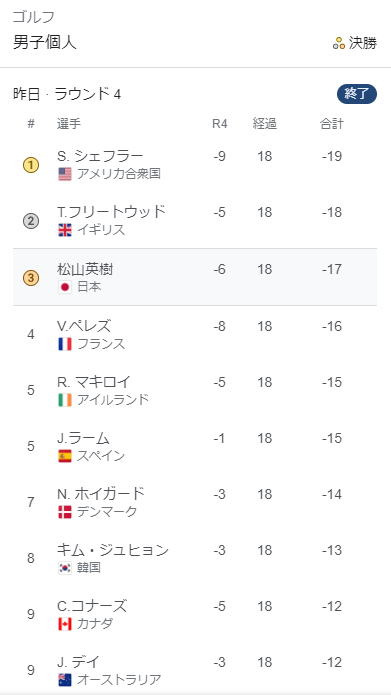
Task: Click the Spain flag beside スペイン
Action: pyautogui.click(x=65, y=456)
